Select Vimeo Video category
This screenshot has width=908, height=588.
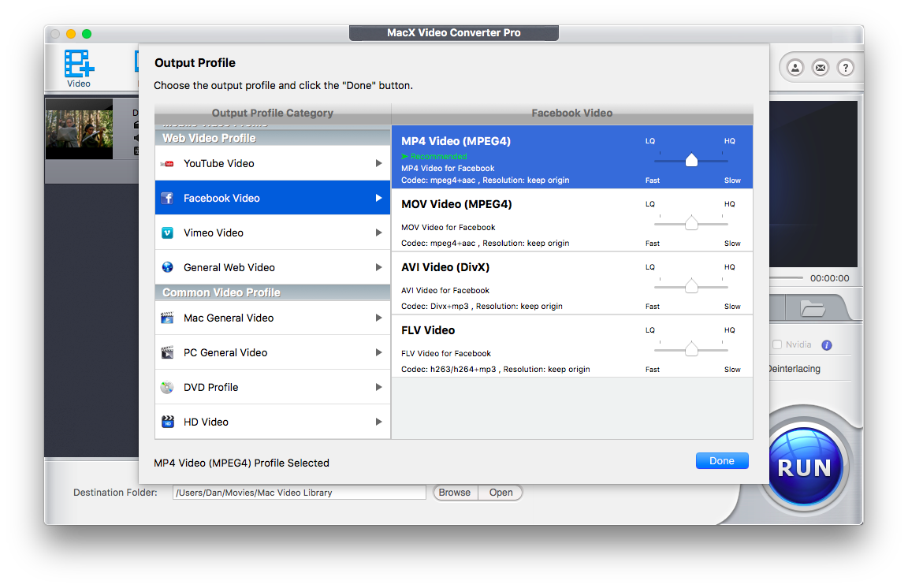[273, 233]
